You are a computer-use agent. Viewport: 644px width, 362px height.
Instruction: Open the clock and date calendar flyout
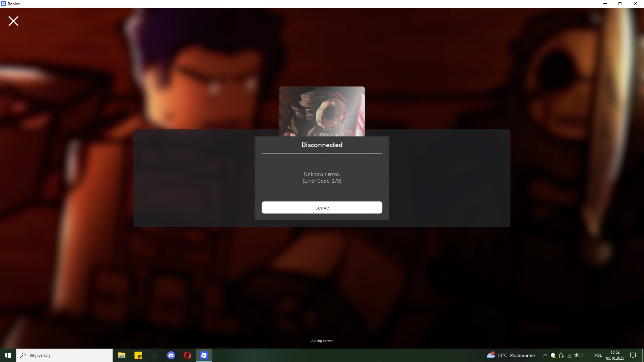click(x=615, y=355)
